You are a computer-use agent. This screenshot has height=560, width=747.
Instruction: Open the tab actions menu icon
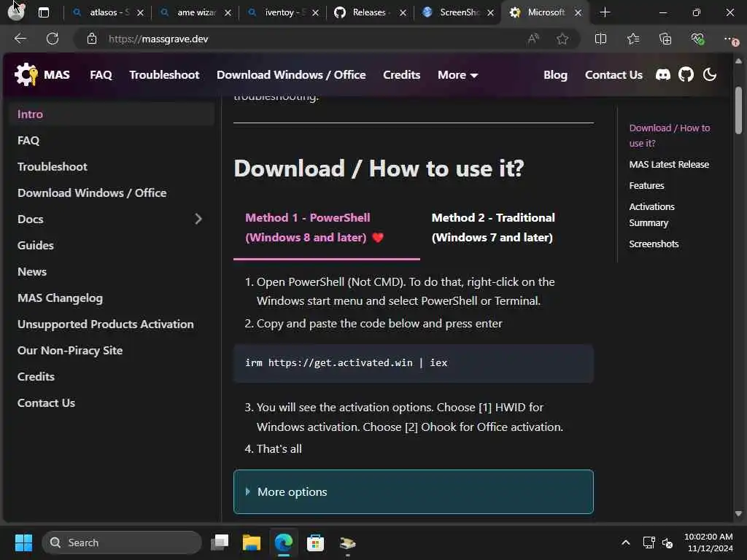(x=44, y=12)
